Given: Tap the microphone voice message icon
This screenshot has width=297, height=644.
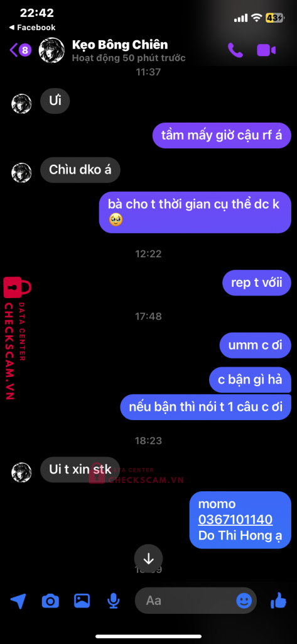Looking at the screenshot, I should [x=113, y=601].
